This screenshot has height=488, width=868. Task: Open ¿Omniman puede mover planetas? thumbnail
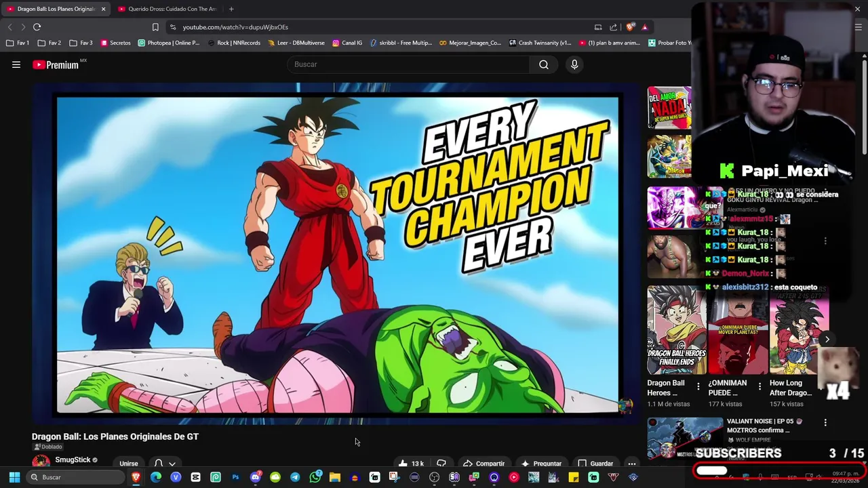point(738,330)
